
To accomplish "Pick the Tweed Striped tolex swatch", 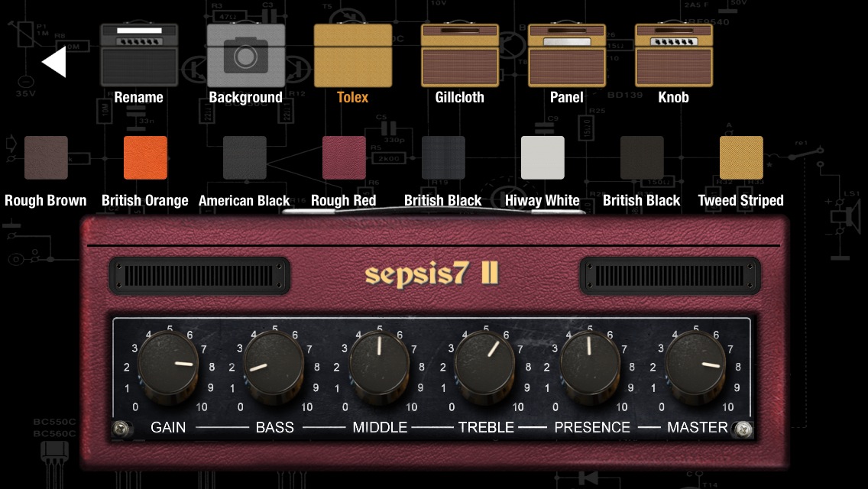I will [x=741, y=157].
